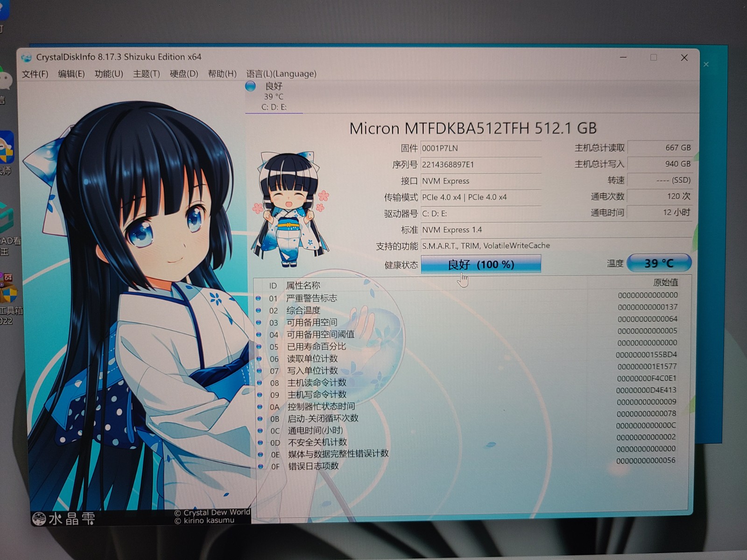747x560 pixels.
Task: Click the standard field NVM Express 1.4
Action: (x=556, y=230)
